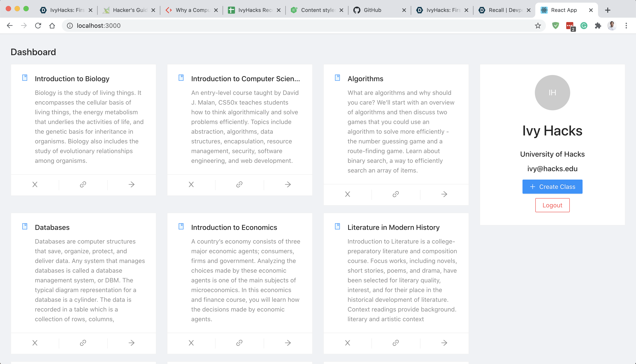The width and height of the screenshot is (636, 364).
Task: Open Introduction to Computer Science via arrow icon
Action: (288, 184)
